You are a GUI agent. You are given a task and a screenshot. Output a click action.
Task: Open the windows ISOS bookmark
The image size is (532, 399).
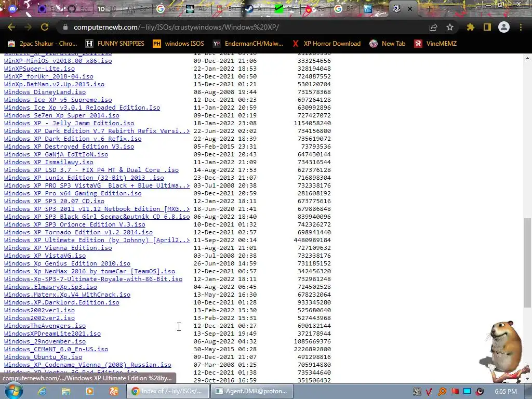(x=179, y=44)
